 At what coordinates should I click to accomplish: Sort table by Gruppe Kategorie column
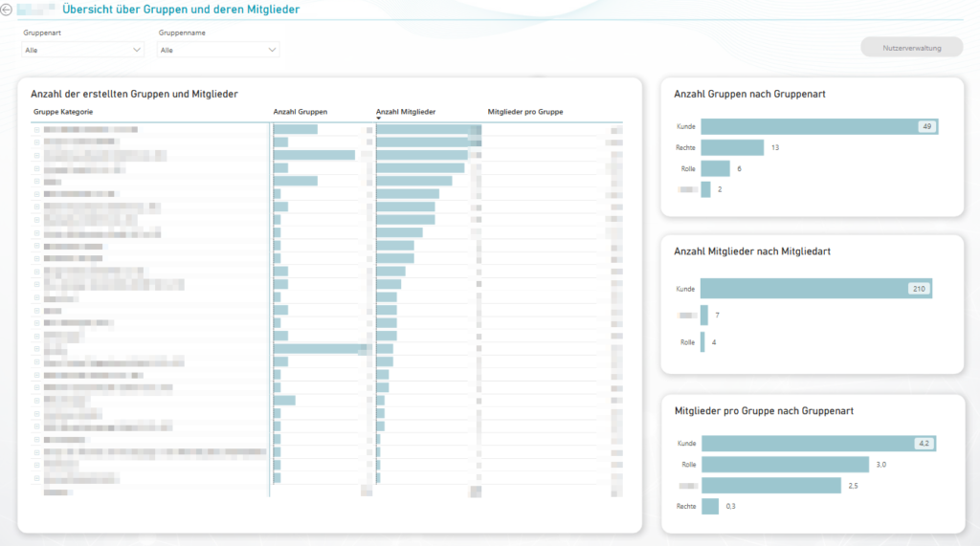click(63, 112)
